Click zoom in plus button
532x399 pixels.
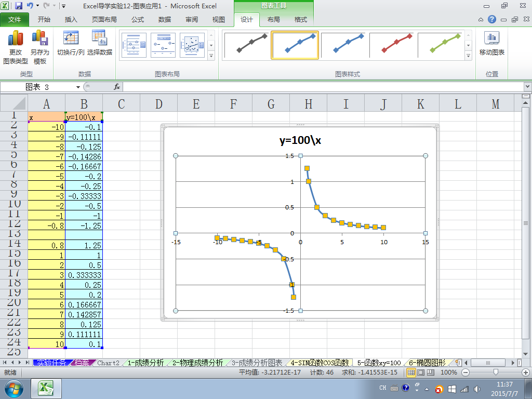coord(526,373)
